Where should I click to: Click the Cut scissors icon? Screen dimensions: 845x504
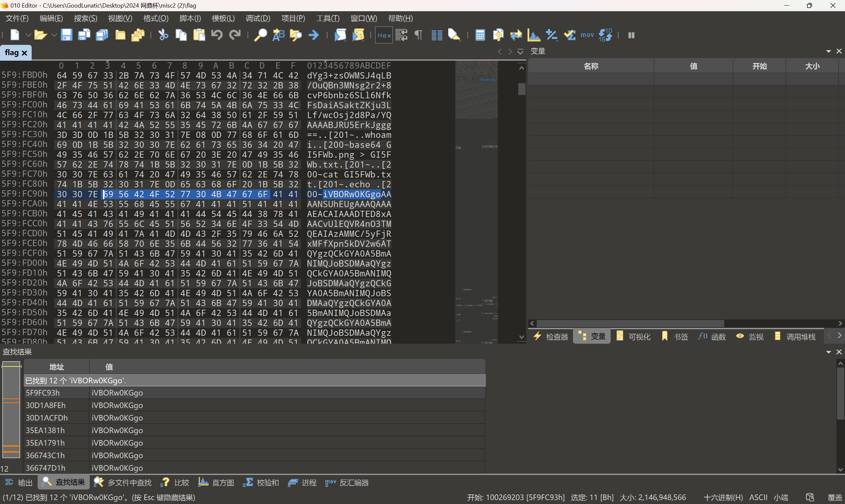point(163,35)
